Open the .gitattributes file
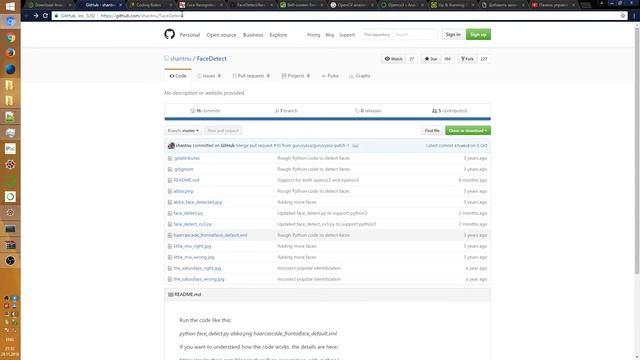This screenshot has height=360, width=640. tap(187, 158)
